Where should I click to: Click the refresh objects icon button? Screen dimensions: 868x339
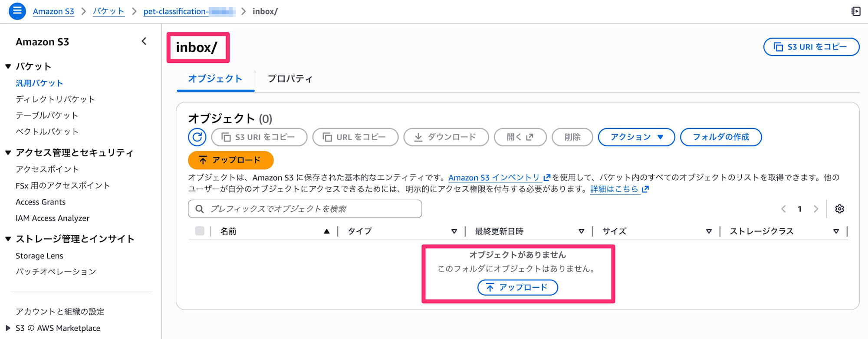(x=197, y=137)
